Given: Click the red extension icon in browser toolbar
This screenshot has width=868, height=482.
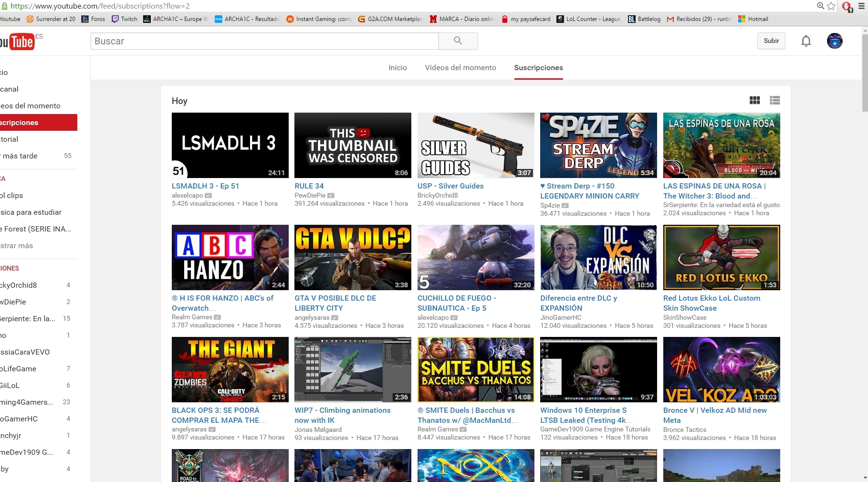Looking at the screenshot, I should [x=847, y=6].
